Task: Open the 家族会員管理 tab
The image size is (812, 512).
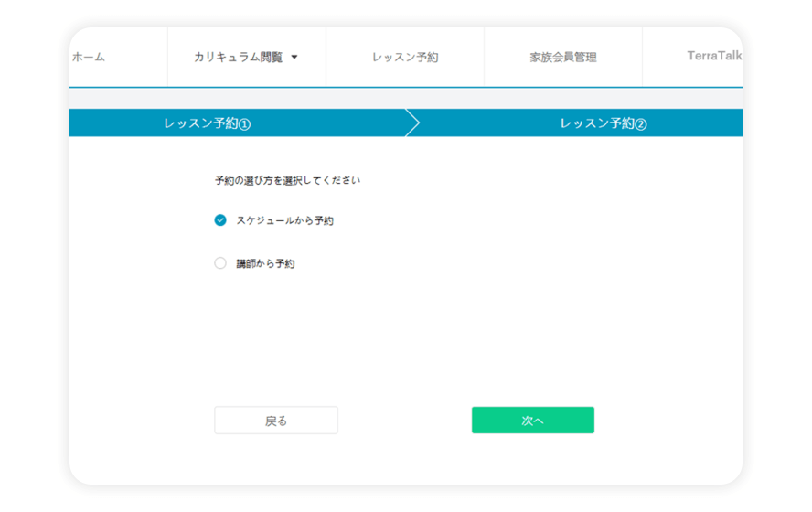Action: pos(562,57)
